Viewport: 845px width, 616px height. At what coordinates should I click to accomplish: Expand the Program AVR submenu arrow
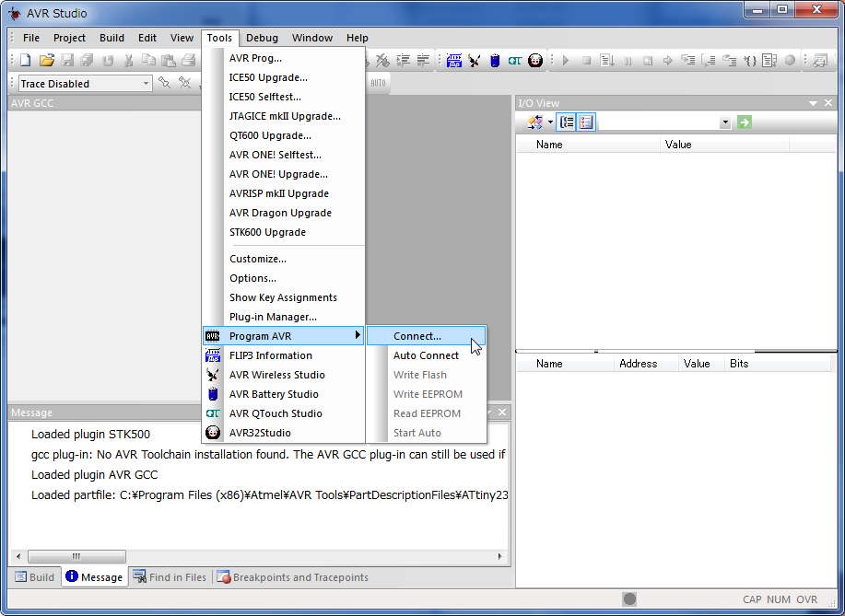click(x=358, y=335)
